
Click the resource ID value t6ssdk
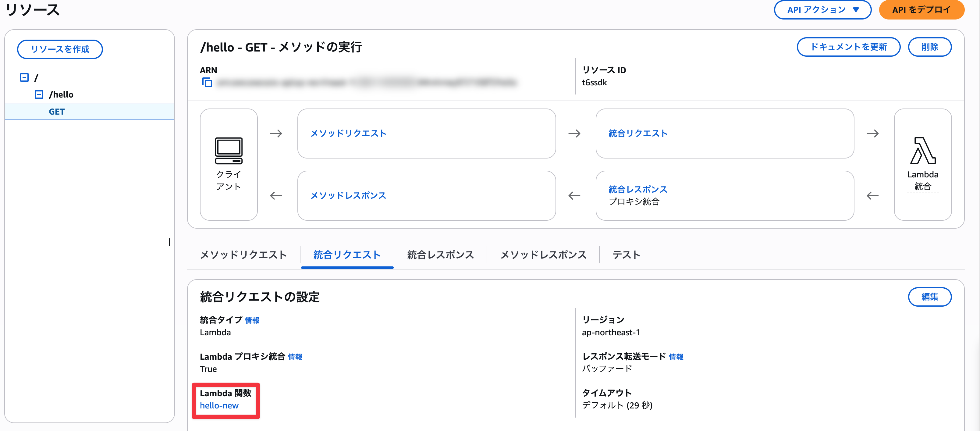(594, 83)
